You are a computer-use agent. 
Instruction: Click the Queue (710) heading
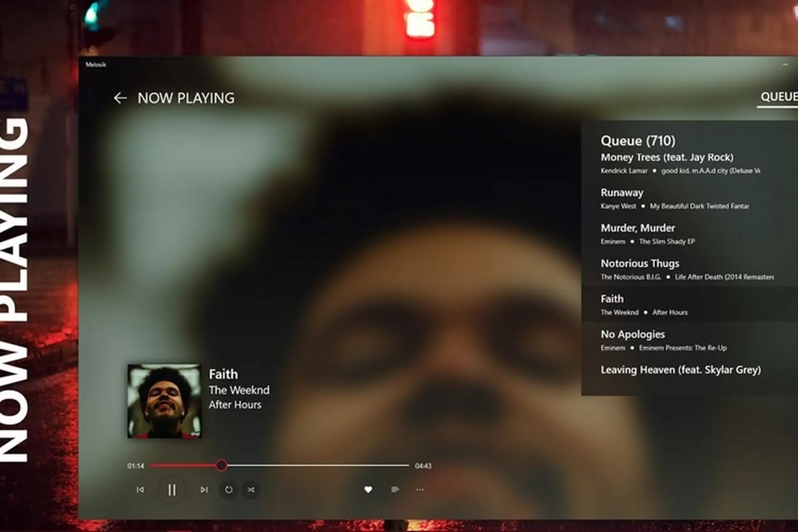pos(638,141)
